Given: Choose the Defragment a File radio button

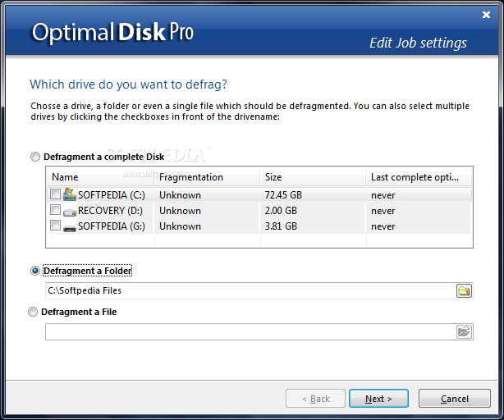Looking at the screenshot, I should 33,312.
